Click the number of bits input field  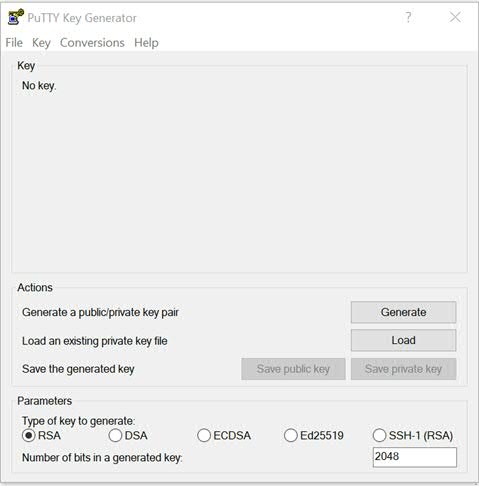(415, 457)
